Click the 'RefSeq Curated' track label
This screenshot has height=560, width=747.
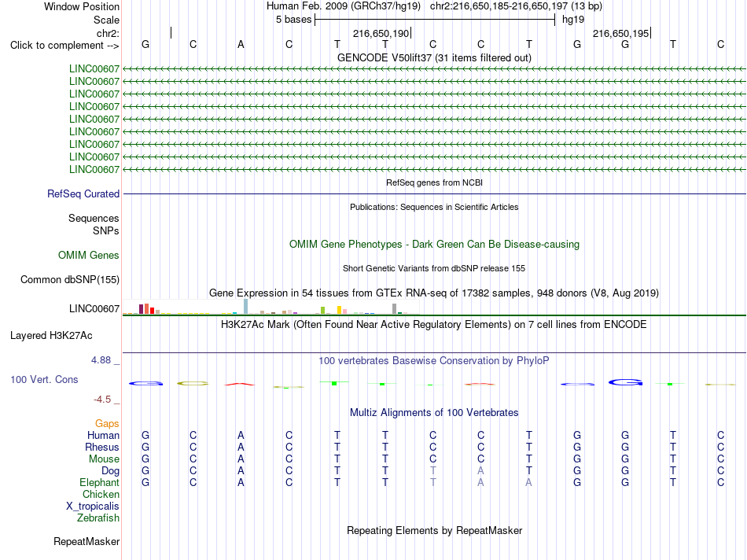click(83, 194)
